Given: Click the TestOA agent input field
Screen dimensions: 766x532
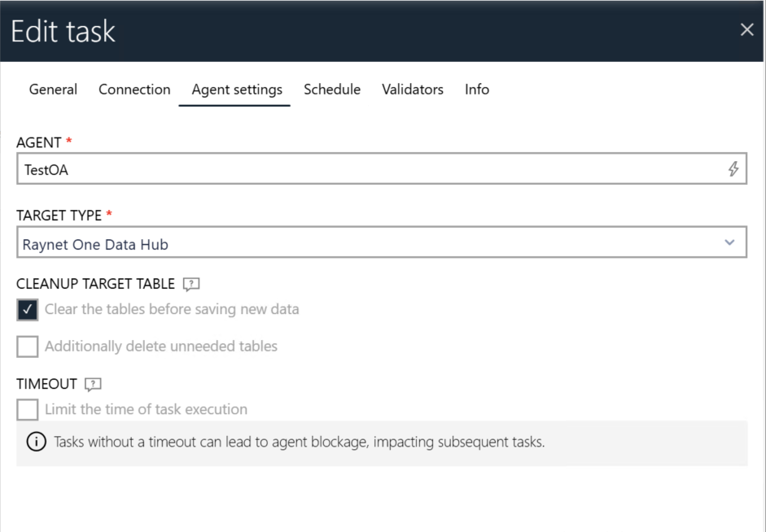Looking at the screenshot, I should coord(366,169).
